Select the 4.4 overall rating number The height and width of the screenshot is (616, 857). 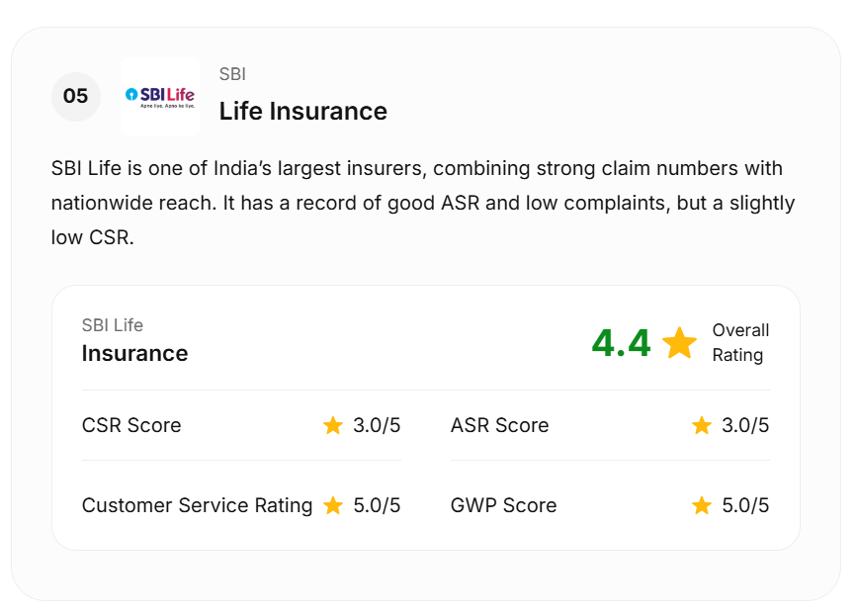pyautogui.click(x=621, y=343)
